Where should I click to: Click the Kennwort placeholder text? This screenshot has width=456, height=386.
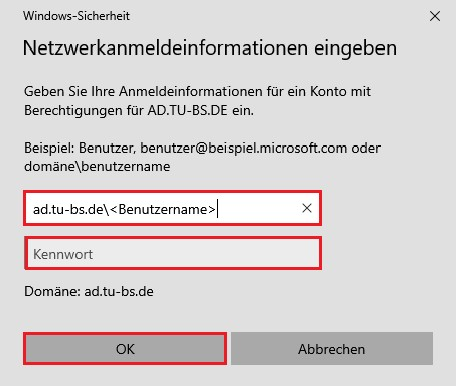pos(63,254)
